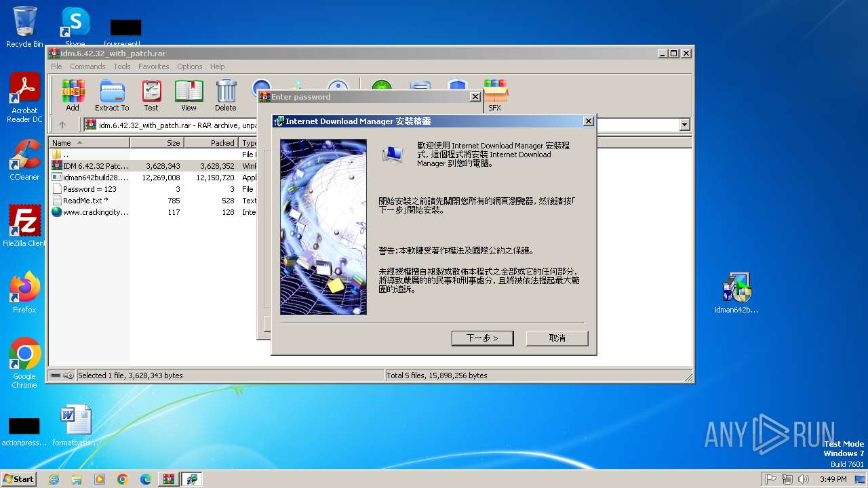Open the Options menu
This screenshot has width=868, height=488.
(x=190, y=66)
